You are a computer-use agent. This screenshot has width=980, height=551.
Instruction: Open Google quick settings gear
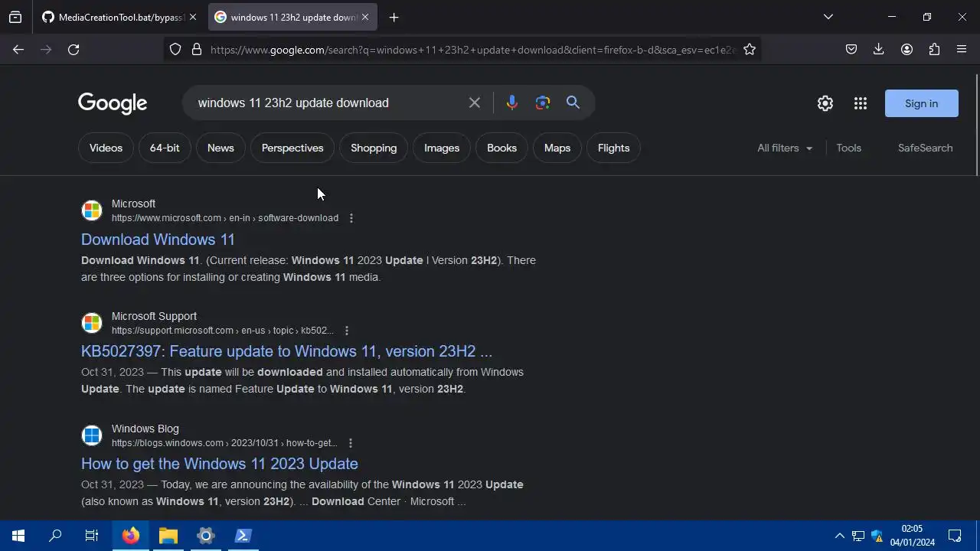[x=825, y=103]
